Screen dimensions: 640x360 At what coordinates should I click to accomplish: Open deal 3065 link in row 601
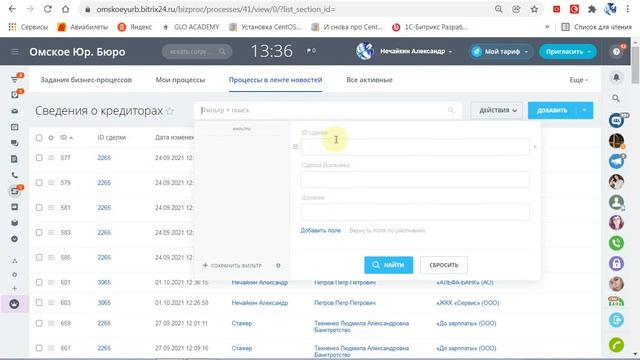point(104,282)
